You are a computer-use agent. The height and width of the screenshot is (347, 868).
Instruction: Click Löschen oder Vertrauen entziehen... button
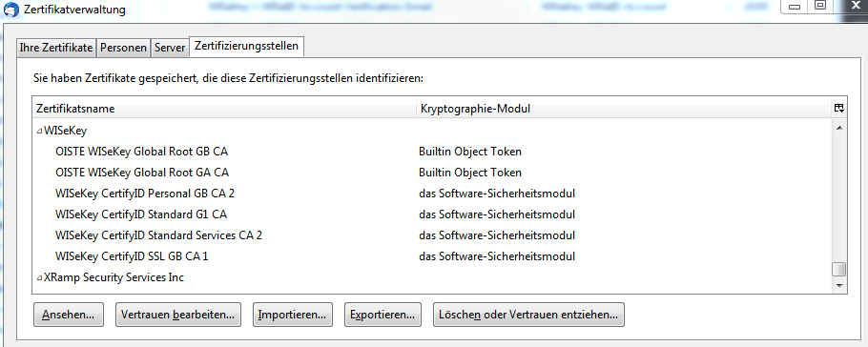click(x=528, y=315)
